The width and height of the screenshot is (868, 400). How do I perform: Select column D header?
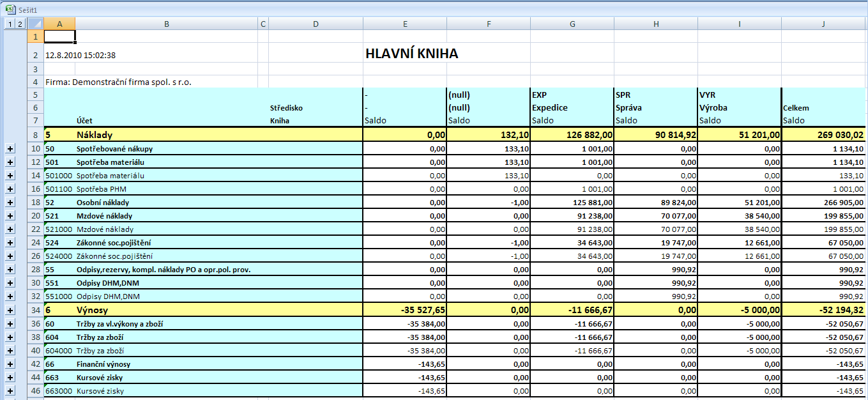(x=316, y=24)
